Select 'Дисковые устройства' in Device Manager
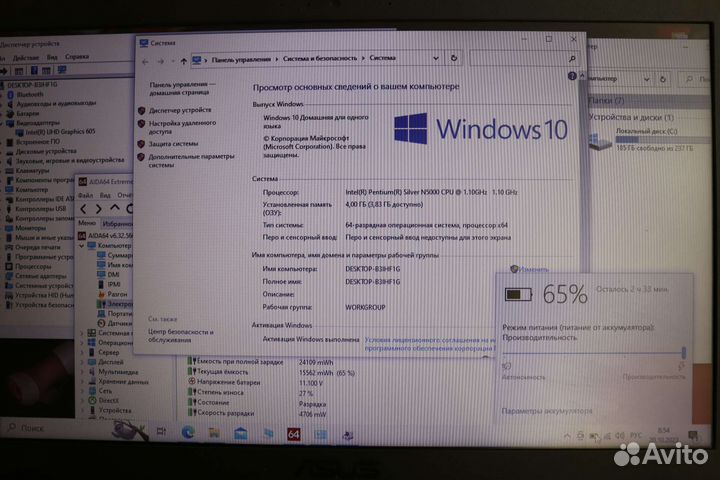 [46, 151]
